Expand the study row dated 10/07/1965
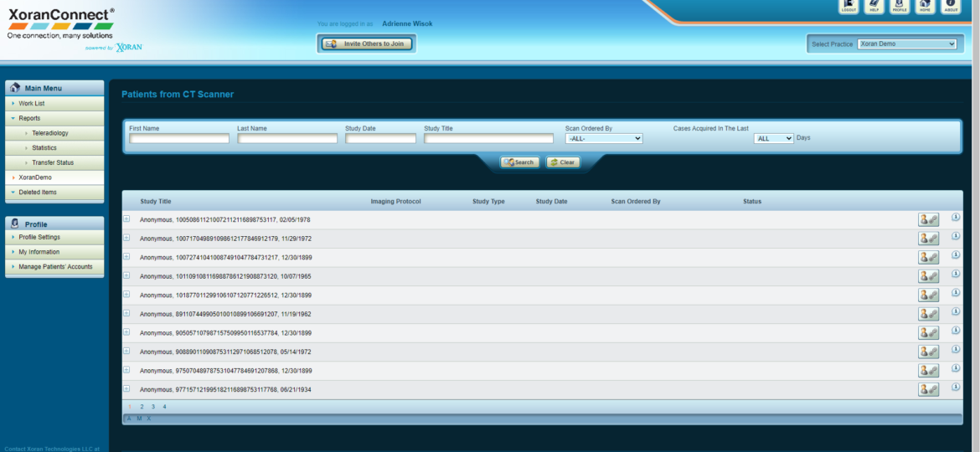 [126, 275]
